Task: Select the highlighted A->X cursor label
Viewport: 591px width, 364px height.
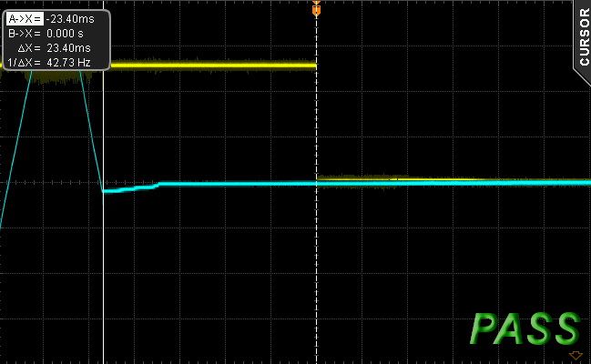Action: tap(25, 18)
